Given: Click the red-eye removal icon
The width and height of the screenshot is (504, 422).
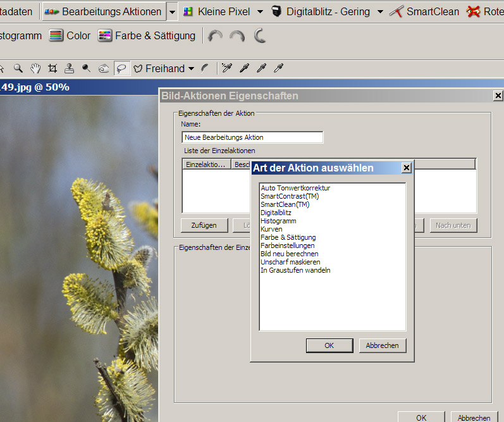Looking at the screenshot, I should click(473, 11).
